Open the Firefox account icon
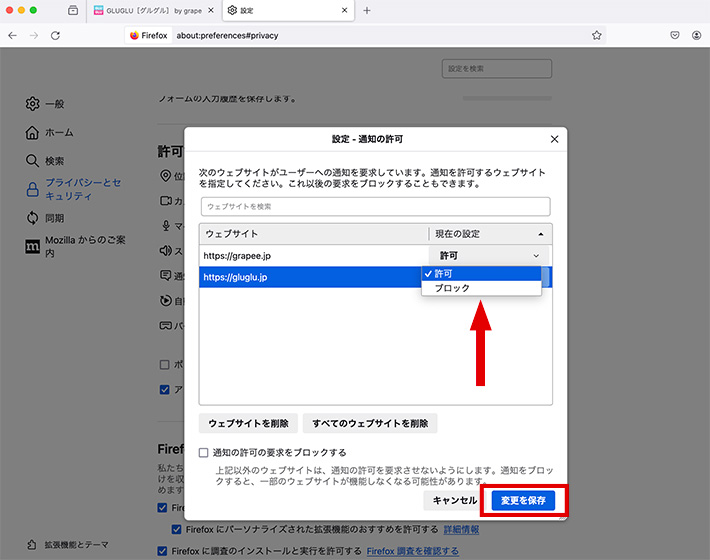 tap(696, 35)
